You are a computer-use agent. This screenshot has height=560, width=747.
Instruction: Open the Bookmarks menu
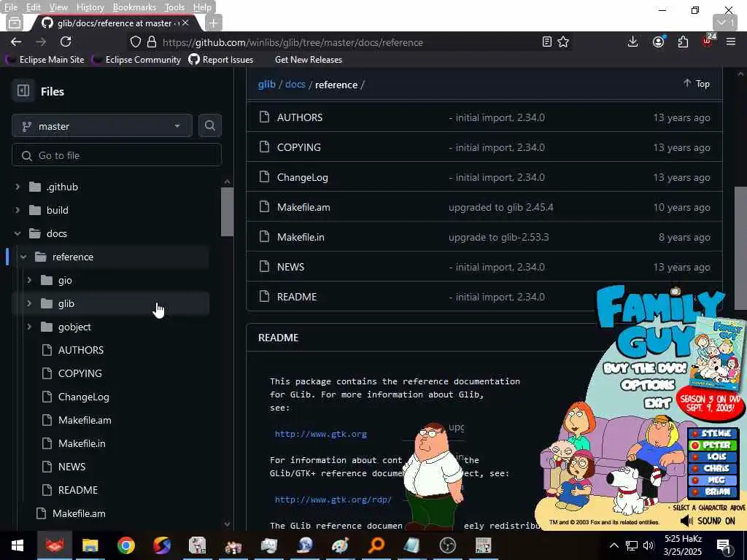(x=134, y=7)
